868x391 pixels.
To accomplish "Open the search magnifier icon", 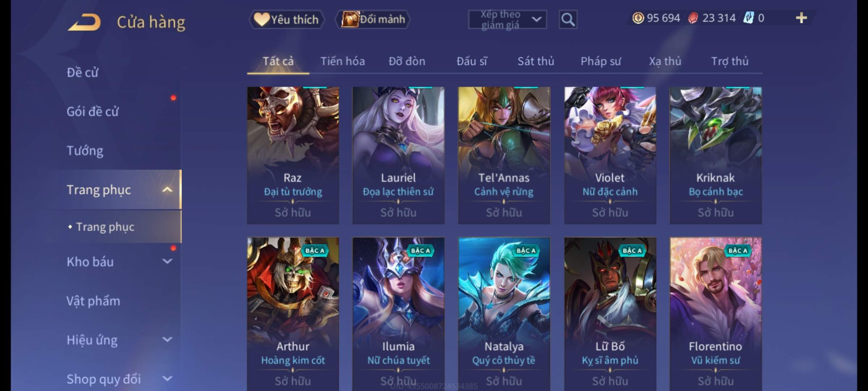I will 568,20.
